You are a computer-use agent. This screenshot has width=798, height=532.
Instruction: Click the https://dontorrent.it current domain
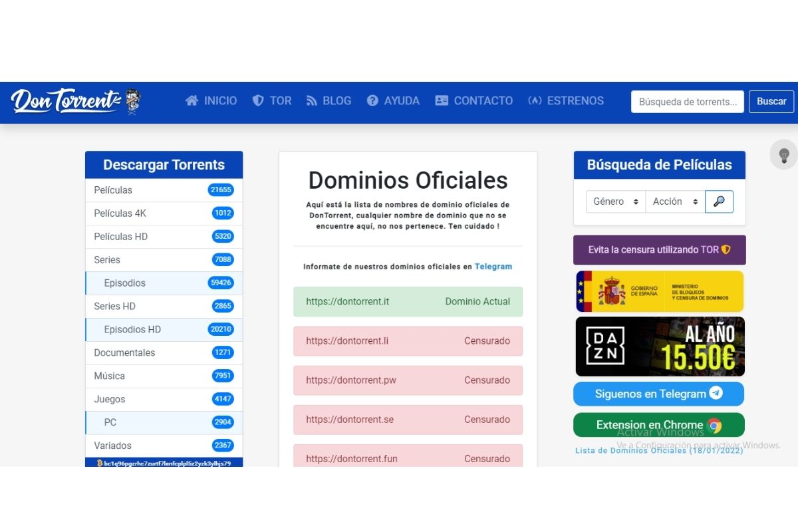coord(408,302)
